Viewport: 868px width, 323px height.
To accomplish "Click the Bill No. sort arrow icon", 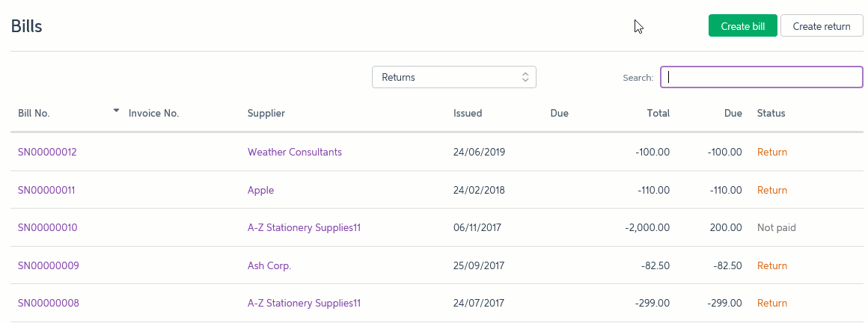I will [x=116, y=111].
